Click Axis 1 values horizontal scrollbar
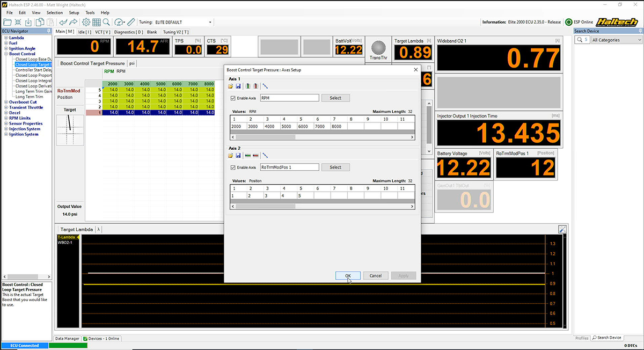Image resolution: width=644 pixels, height=350 pixels. (323, 137)
